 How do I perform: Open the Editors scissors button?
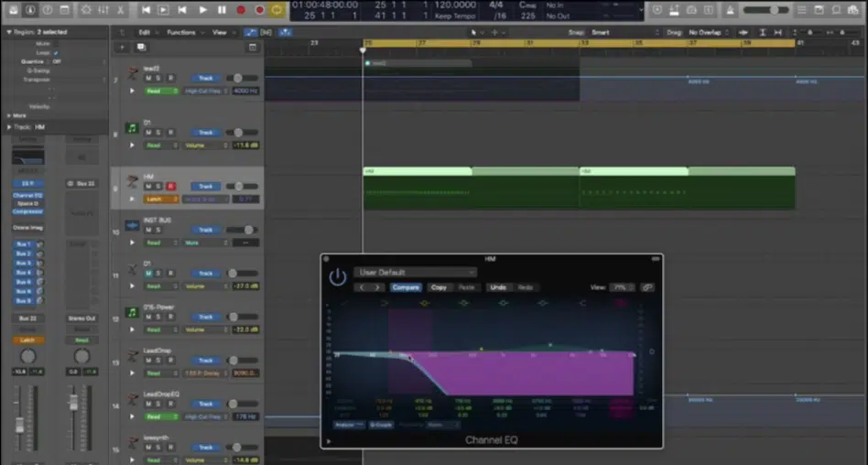tap(121, 10)
